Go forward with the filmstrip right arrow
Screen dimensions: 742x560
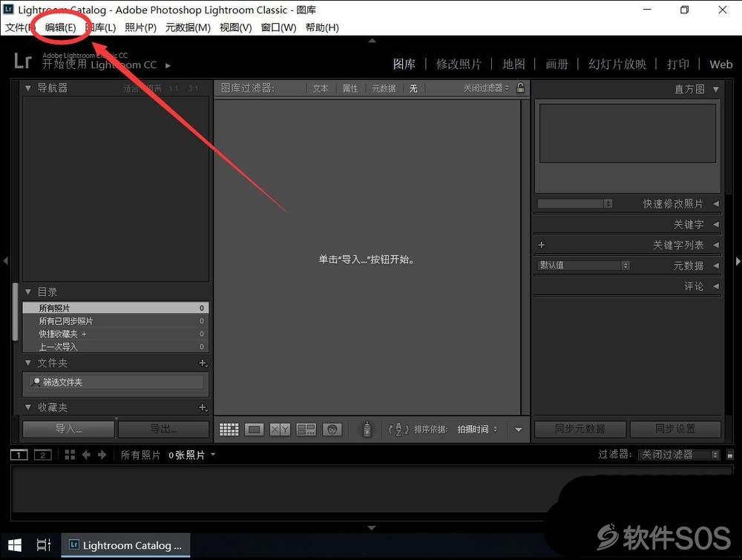102,455
